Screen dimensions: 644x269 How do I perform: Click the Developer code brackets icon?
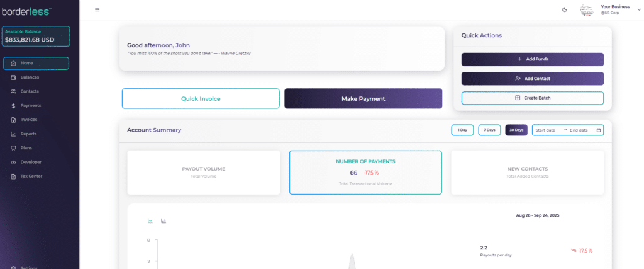(14, 162)
